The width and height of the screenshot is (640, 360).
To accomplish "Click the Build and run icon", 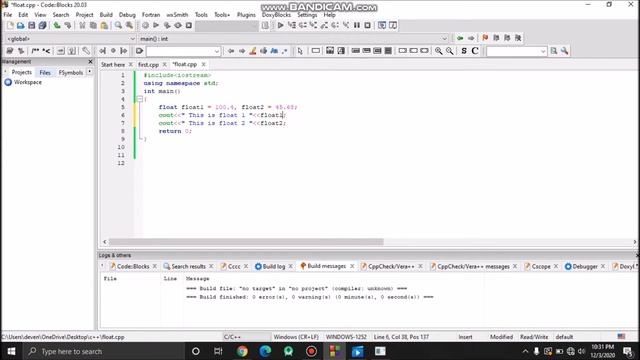I will click(x=167, y=25).
